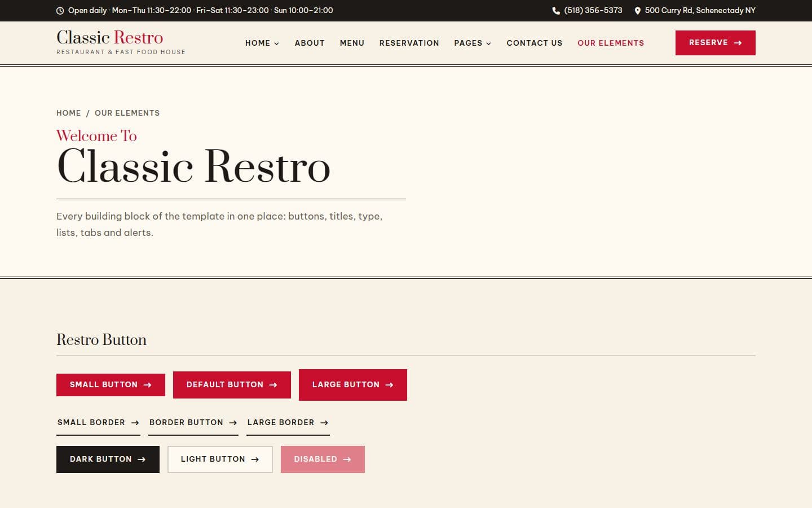Image resolution: width=812 pixels, height=508 pixels.
Task: Click the Border Button link text
Action: point(186,422)
